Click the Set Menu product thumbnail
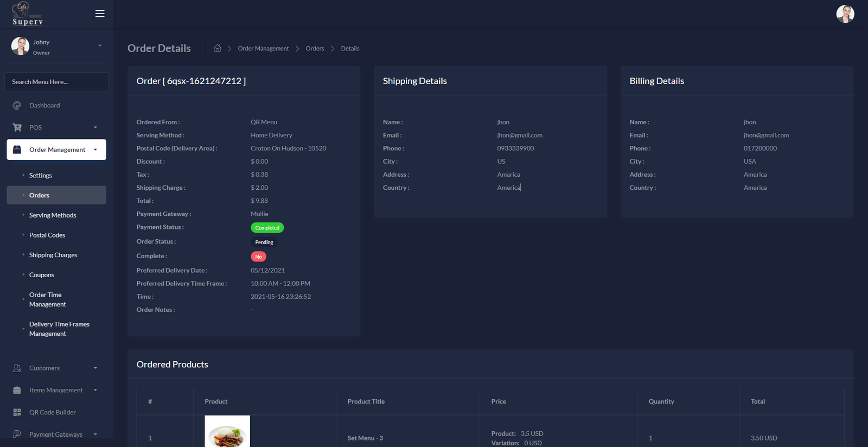 click(227, 432)
